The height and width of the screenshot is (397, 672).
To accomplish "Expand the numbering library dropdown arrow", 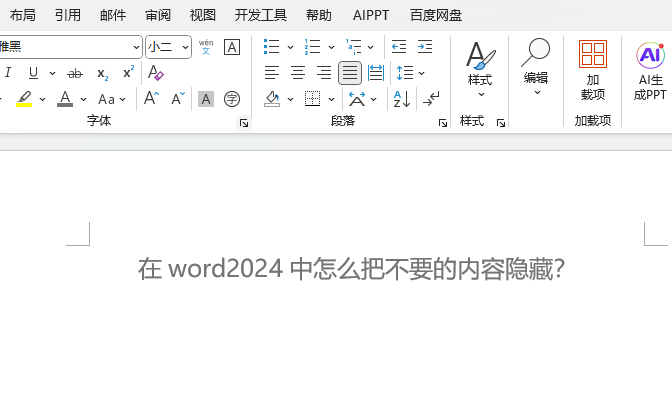I will (331, 47).
